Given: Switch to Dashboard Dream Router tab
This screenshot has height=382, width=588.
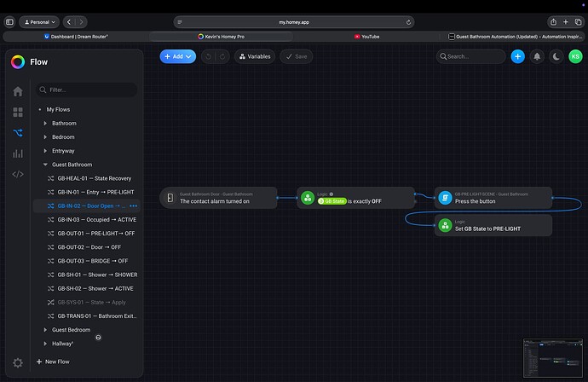Looking at the screenshot, I should (x=76, y=37).
